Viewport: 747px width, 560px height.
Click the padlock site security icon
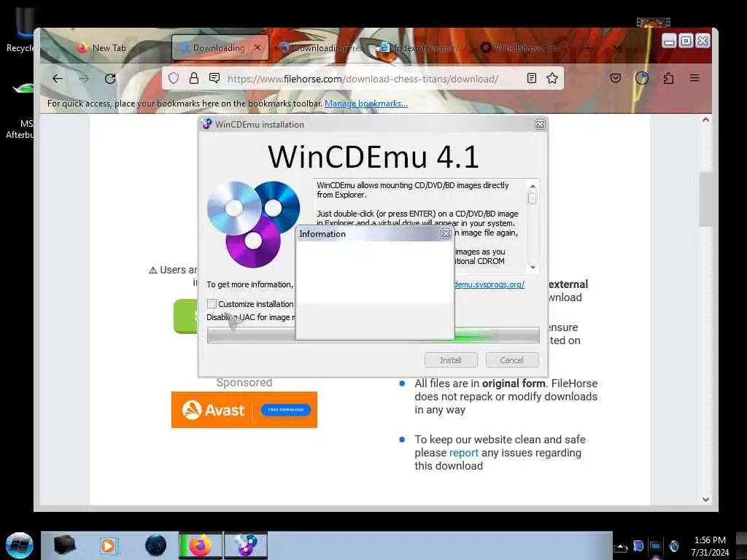[194, 78]
